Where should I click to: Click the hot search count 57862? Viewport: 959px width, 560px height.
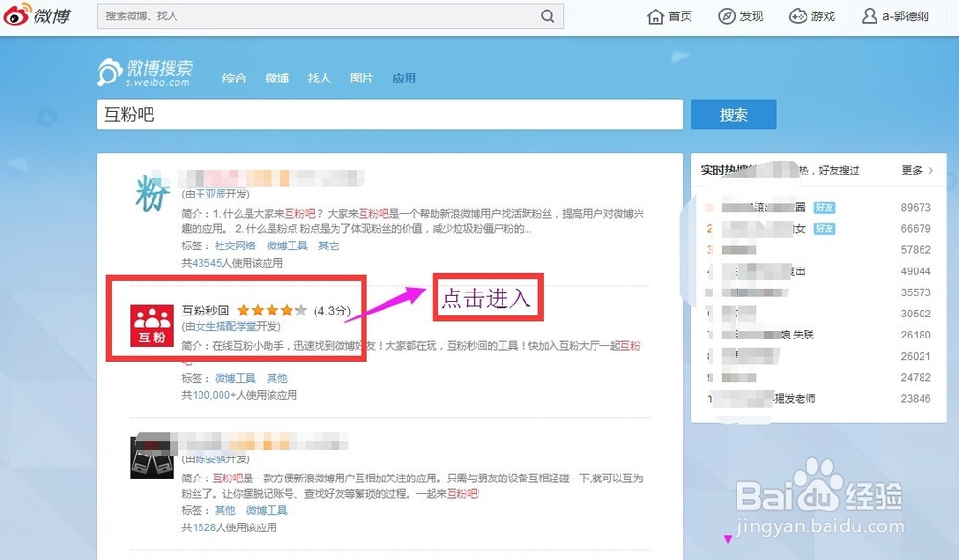pyautogui.click(x=916, y=250)
